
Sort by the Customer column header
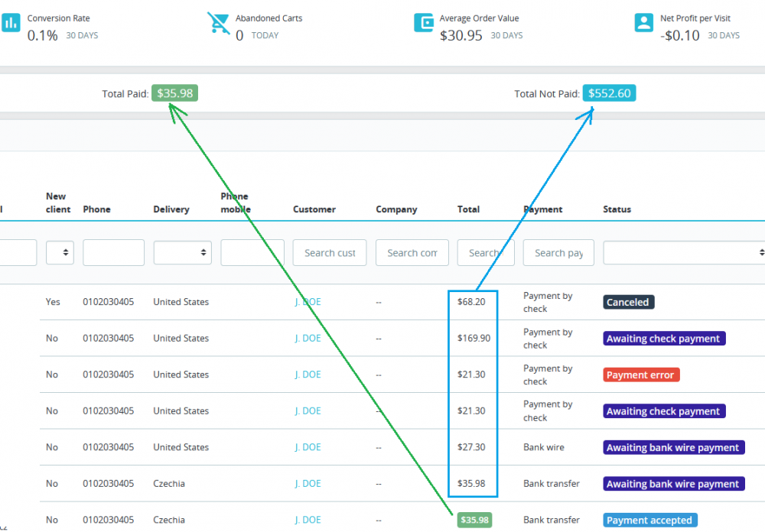pyautogui.click(x=314, y=209)
